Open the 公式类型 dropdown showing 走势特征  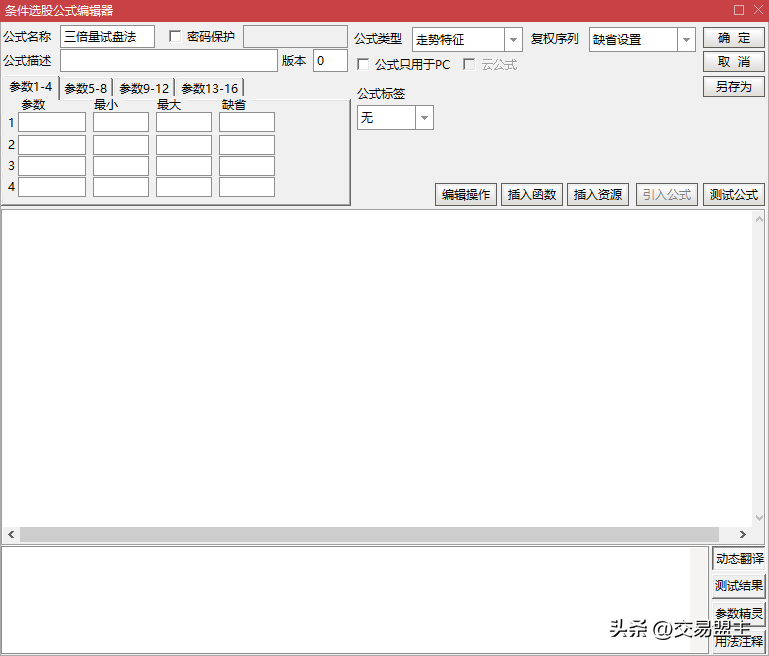click(467, 40)
